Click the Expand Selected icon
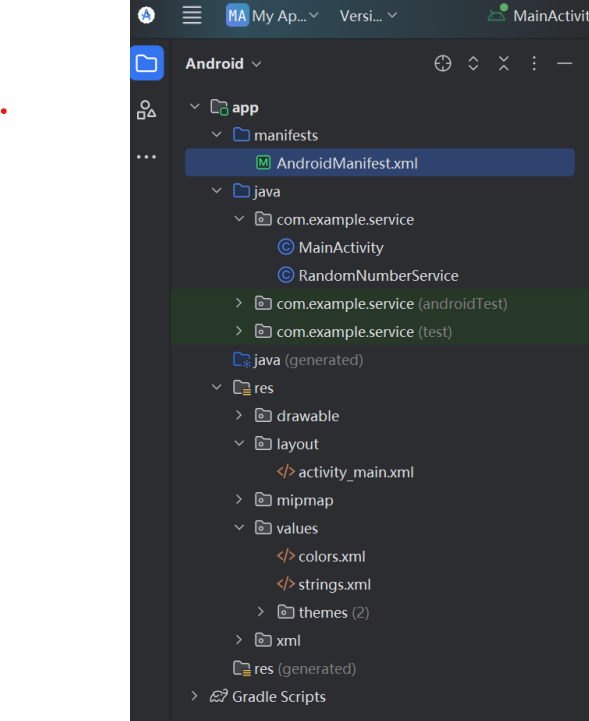This screenshot has height=721, width=589. coord(473,63)
